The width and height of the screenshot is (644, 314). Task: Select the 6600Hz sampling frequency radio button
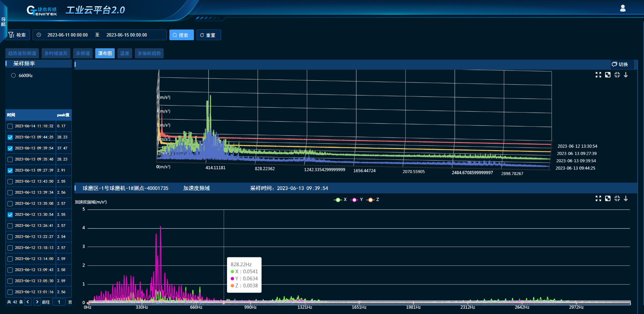(x=13, y=76)
